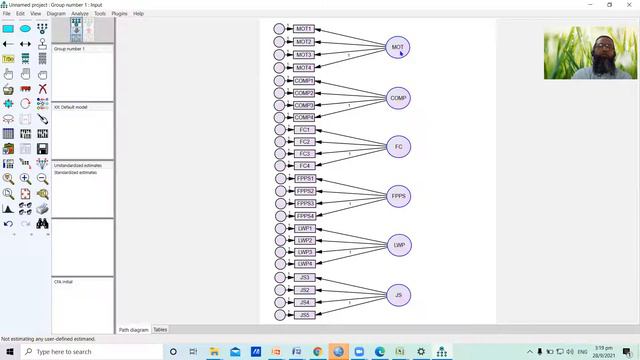640x360 pixels.
Task: Click the resize diagram to fit page tool
Action: pyautogui.click(x=25, y=194)
